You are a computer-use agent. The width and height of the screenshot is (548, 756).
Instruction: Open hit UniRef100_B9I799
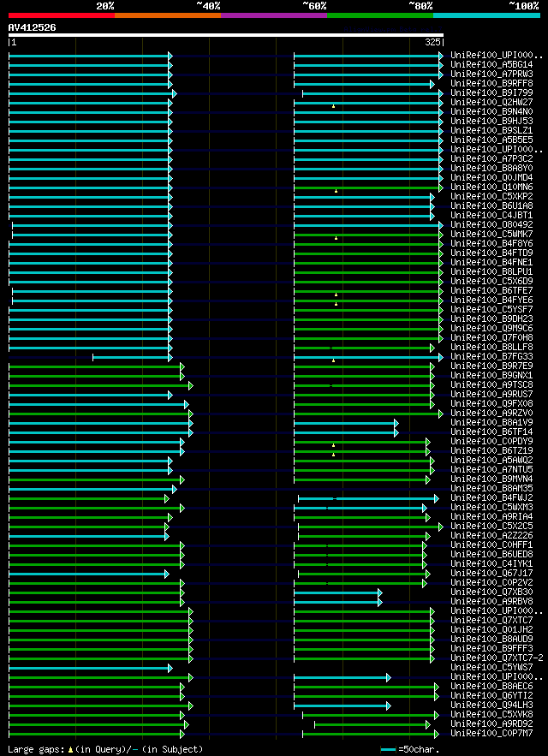pos(491,93)
